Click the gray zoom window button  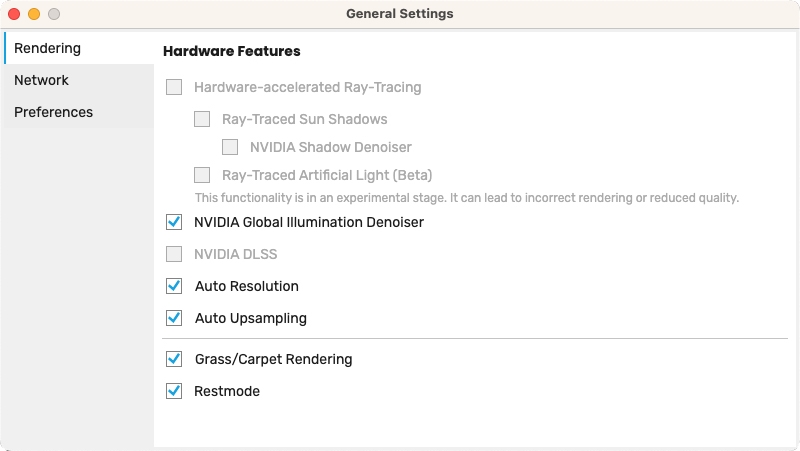pyautogui.click(x=54, y=14)
